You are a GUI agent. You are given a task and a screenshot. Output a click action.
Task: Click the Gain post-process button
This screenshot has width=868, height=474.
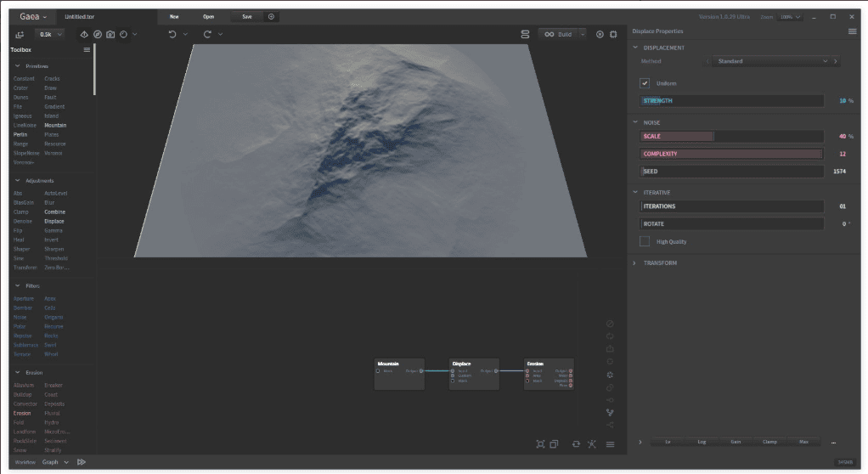coord(736,442)
